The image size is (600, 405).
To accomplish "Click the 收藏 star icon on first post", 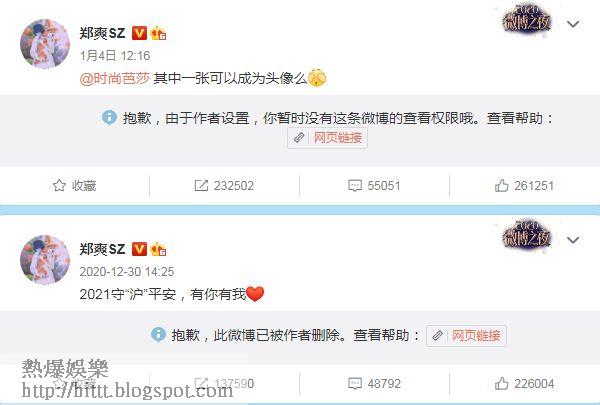I will (x=59, y=186).
